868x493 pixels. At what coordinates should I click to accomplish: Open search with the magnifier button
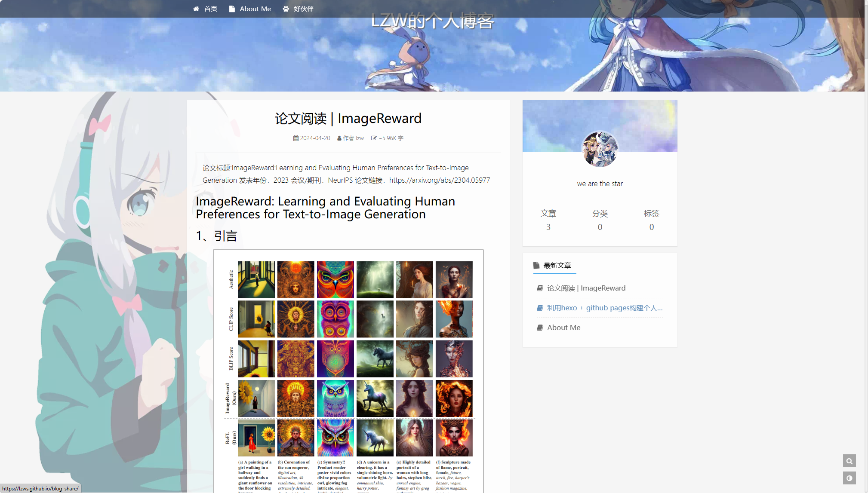pos(849,461)
